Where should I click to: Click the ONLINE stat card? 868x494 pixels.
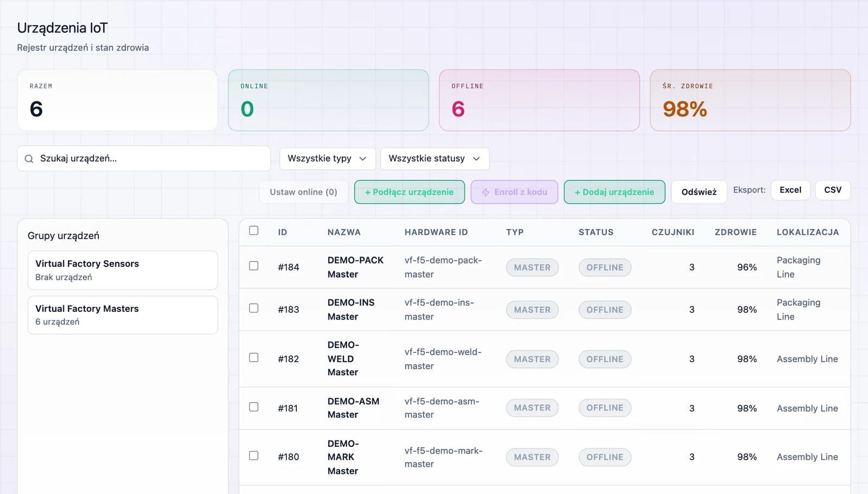coord(328,100)
